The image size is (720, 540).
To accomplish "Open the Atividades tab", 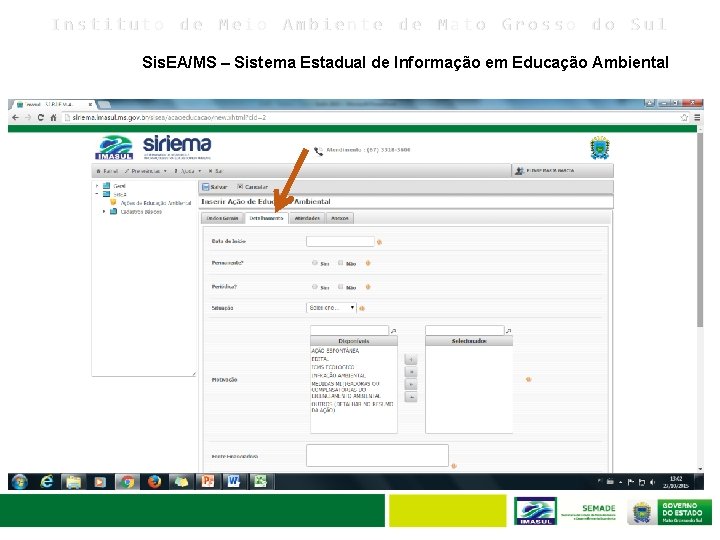I will (x=307, y=218).
